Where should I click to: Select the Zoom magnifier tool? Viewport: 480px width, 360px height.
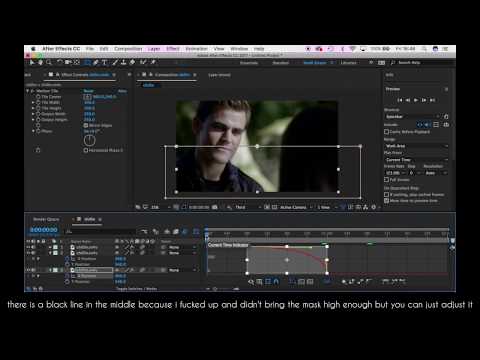coord(49,62)
